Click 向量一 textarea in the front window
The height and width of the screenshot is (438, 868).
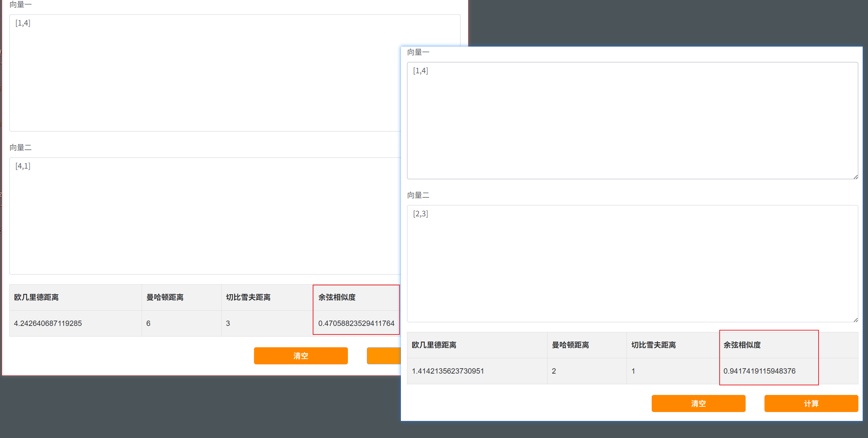click(x=632, y=121)
